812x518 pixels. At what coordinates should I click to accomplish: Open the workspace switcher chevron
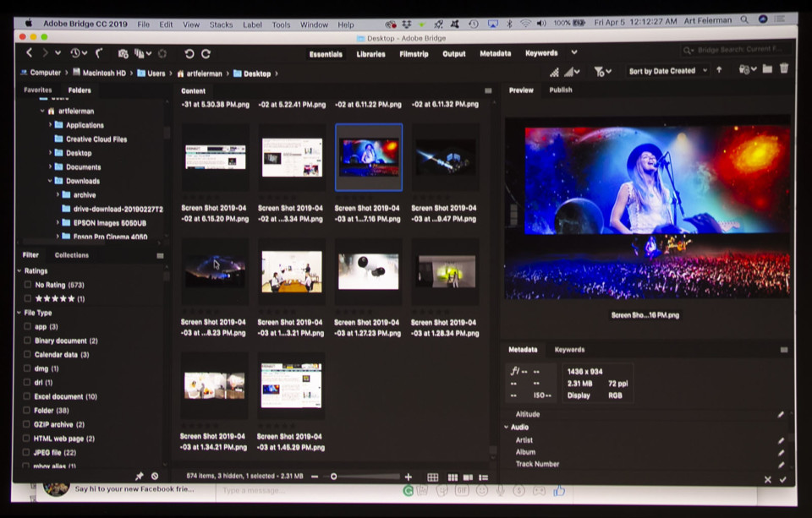click(x=573, y=52)
